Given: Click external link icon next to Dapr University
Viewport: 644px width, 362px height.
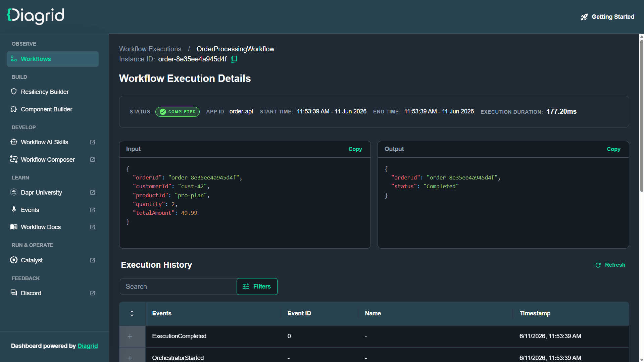Looking at the screenshot, I should 93,193.
